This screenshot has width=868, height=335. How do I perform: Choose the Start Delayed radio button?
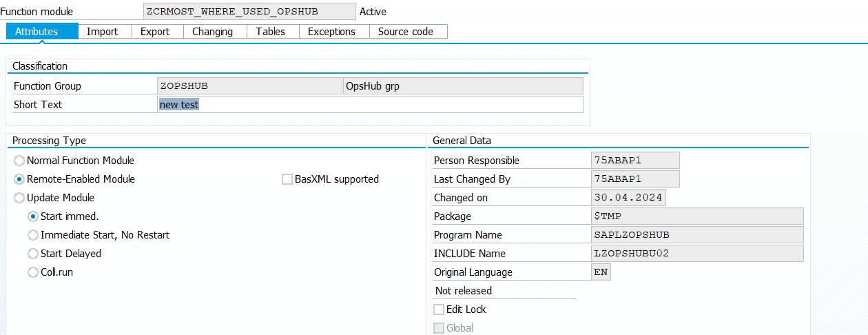33,254
